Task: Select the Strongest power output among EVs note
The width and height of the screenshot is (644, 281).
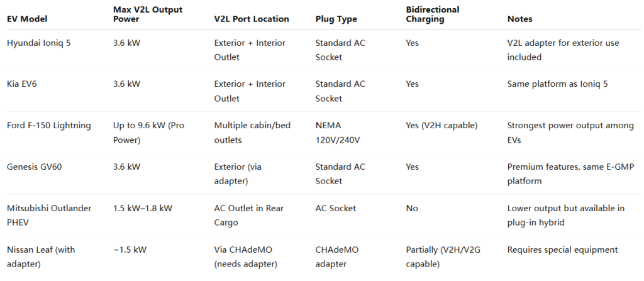Action: [x=570, y=133]
